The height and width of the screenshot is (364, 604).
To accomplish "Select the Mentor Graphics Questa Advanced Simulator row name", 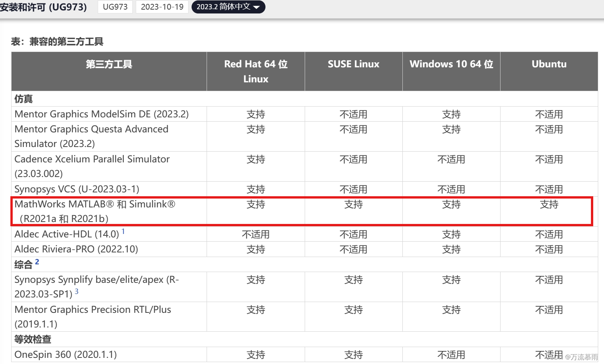I will pos(92,136).
